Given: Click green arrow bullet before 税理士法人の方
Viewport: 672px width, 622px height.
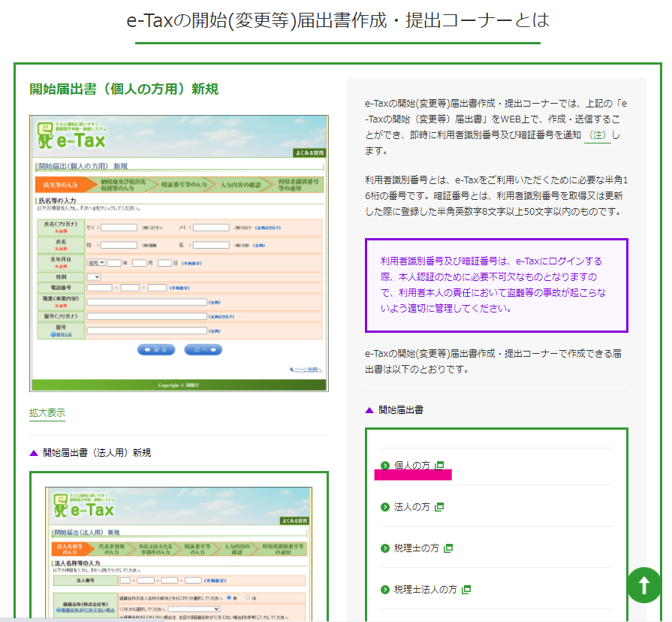Looking at the screenshot, I should coord(385,590).
